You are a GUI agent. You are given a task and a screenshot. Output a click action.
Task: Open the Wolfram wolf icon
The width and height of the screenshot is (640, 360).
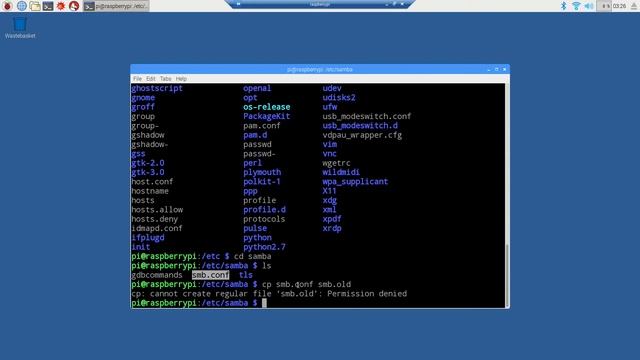pos(74,6)
